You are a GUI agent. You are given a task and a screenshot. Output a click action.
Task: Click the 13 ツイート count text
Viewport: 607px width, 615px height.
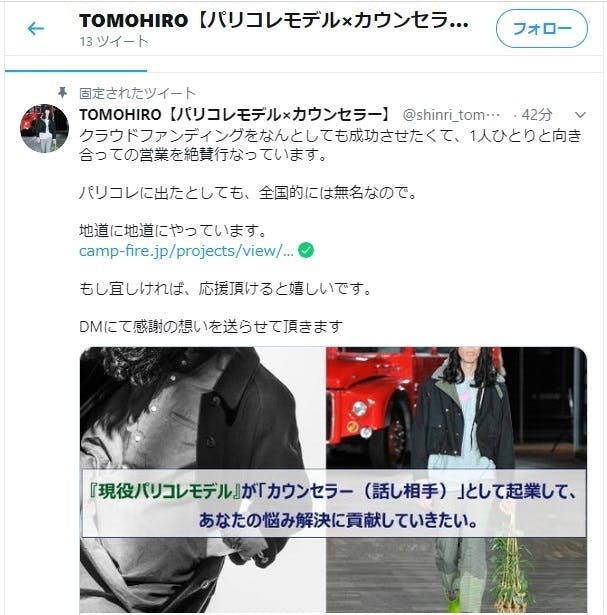coord(114,41)
